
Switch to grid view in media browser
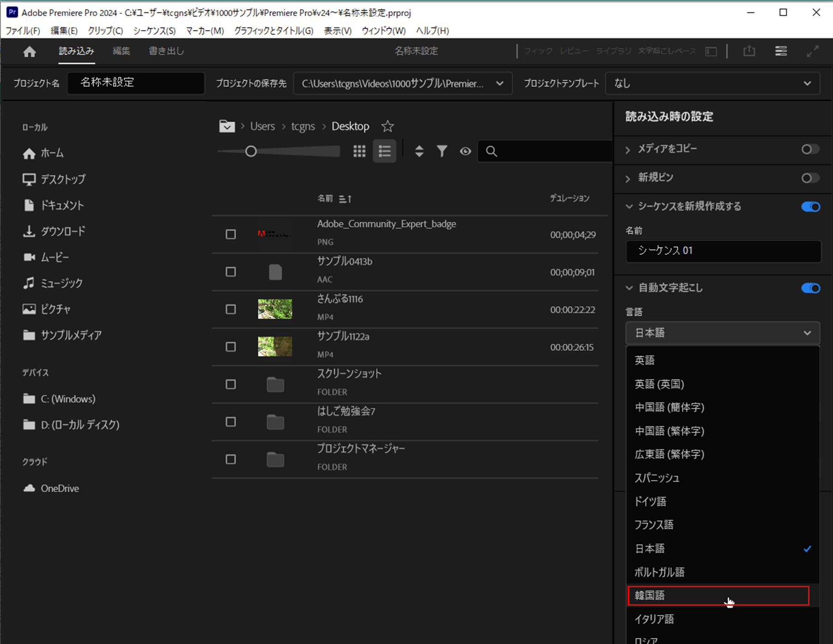360,151
